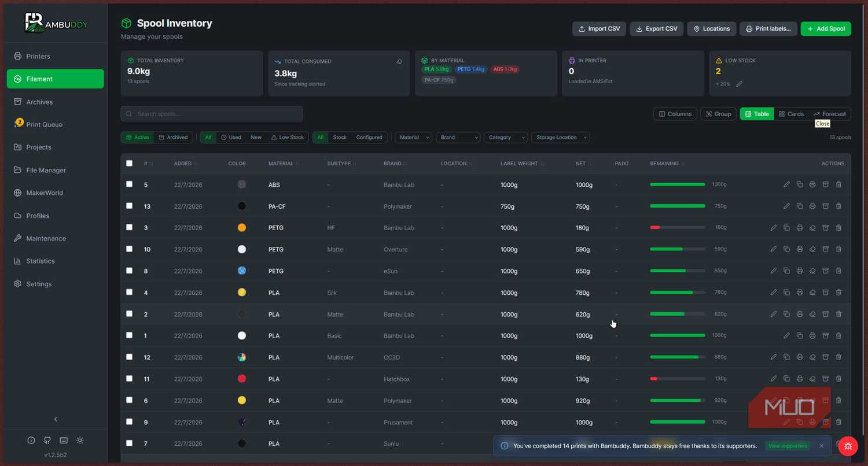Image resolution: width=868 pixels, height=466 pixels.
Task: Click the edit pencil icon for spool 5
Action: pos(786,184)
